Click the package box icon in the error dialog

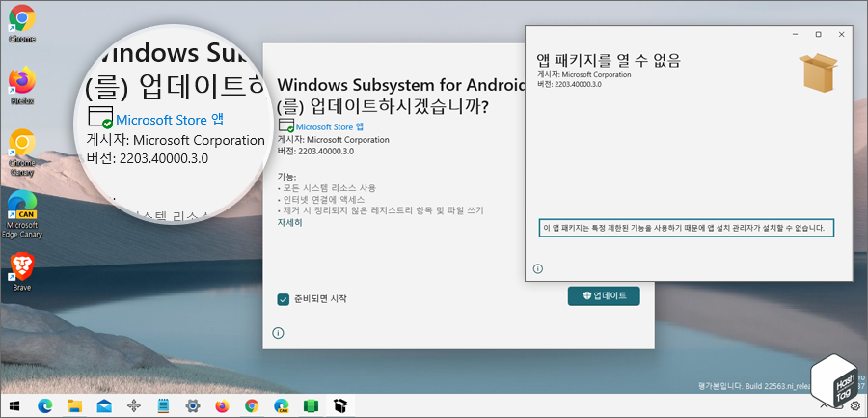point(818,72)
